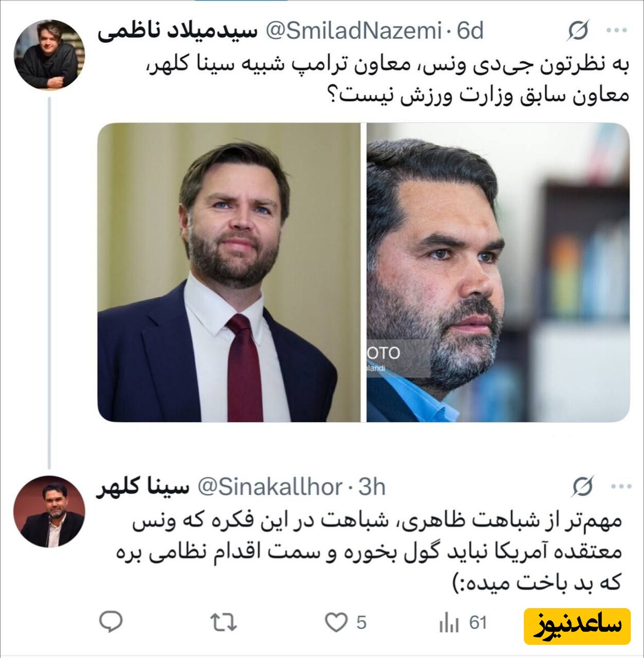Click Grok icon on Sinakallhor reply
This screenshot has width=644, height=658.
pyautogui.click(x=583, y=486)
